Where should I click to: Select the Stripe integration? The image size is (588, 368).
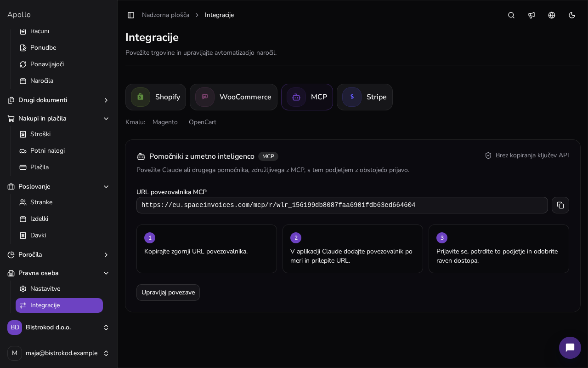[365, 97]
